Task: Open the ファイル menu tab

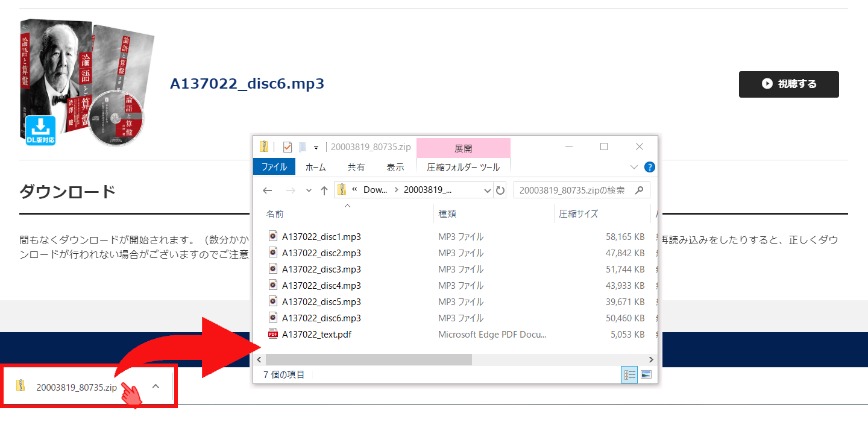Action: click(x=274, y=167)
